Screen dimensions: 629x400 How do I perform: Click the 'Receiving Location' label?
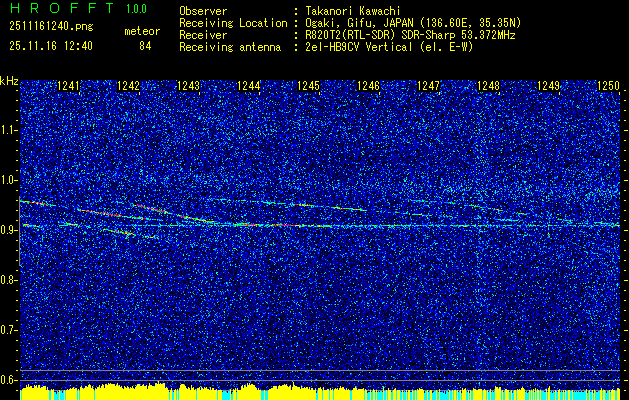(x=233, y=23)
